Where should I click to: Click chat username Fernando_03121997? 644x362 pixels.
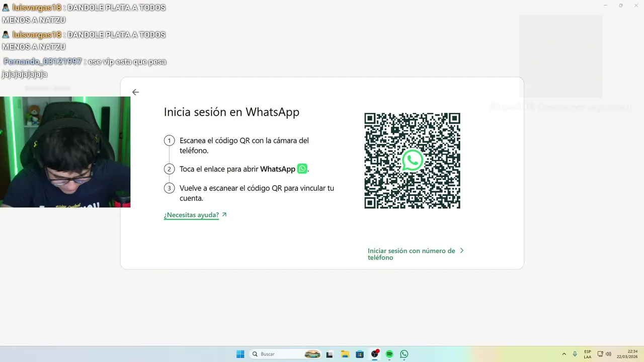(42, 61)
